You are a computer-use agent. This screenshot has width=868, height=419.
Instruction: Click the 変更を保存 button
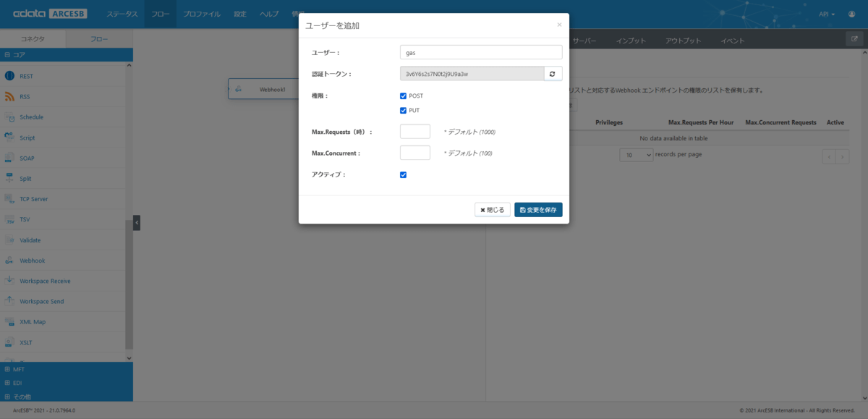pyautogui.click(x=538, y=210)
